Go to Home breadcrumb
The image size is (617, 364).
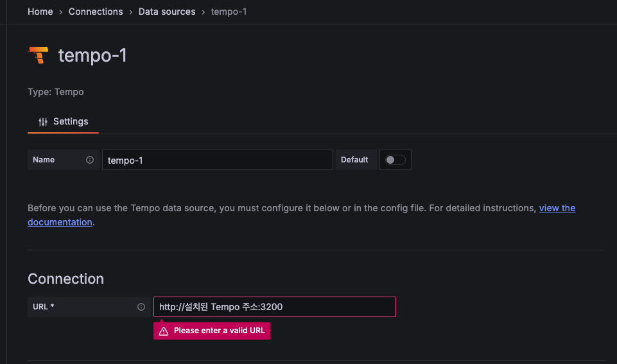coord(40,12)
